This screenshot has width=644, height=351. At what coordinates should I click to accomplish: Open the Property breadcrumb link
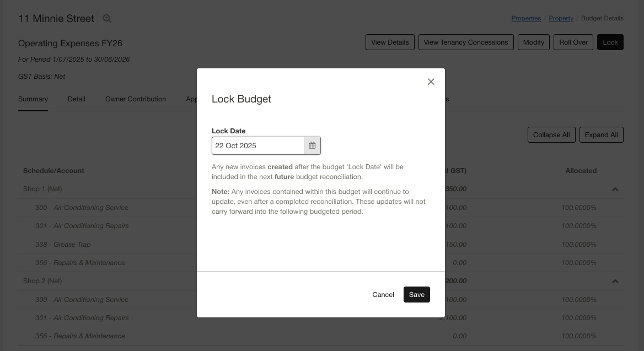pyautogui.click(x=561, y=18)
